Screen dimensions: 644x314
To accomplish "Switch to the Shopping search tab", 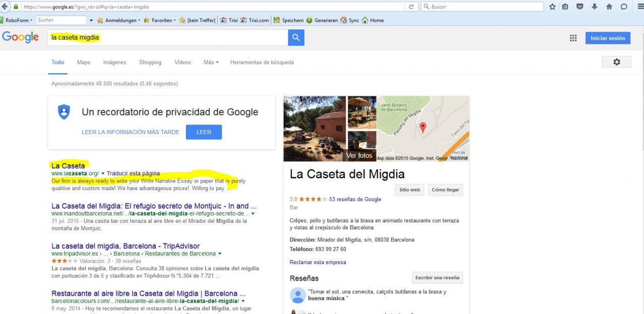I will coord(150,62).
